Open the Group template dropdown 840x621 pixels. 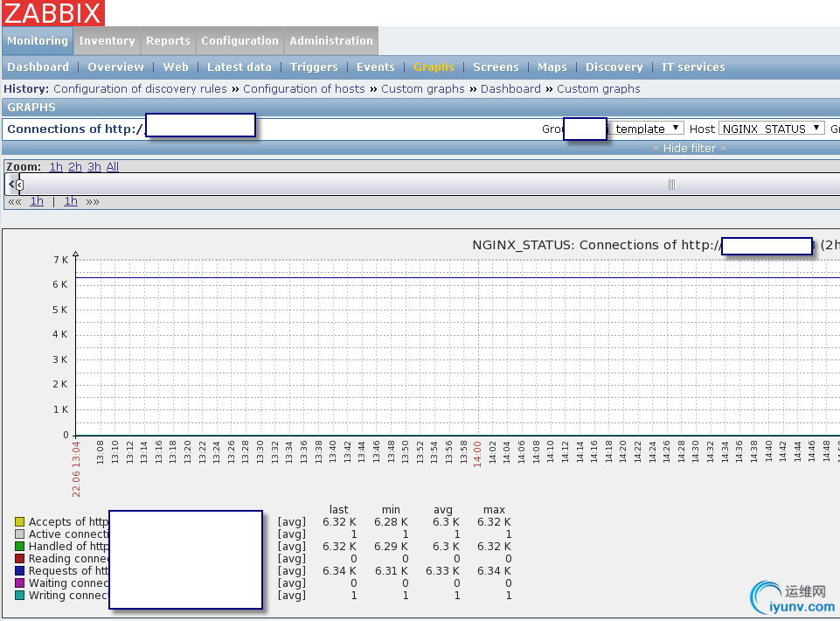coord(647,129)
